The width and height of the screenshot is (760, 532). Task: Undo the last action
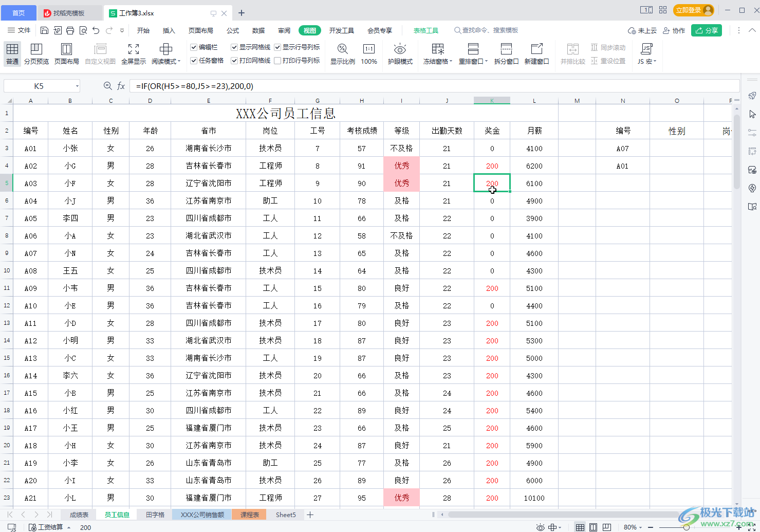pos(96,30)
